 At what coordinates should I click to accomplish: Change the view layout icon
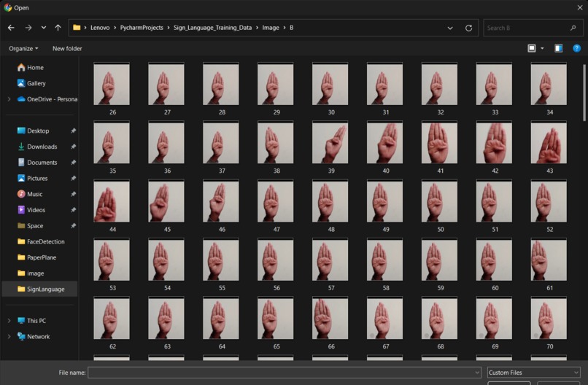(532, 48)
